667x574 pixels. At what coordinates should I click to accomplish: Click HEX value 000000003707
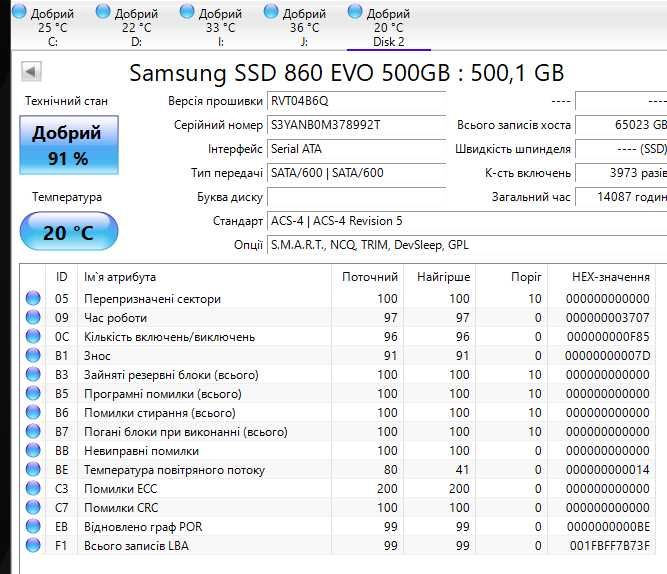(x=607, y=318)
